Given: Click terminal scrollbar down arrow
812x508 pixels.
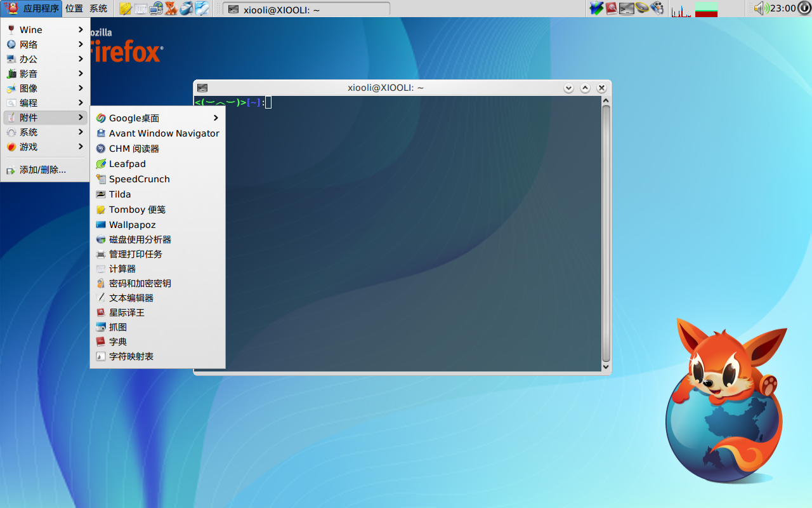Looking at the screenshot, I should [606, 367].
